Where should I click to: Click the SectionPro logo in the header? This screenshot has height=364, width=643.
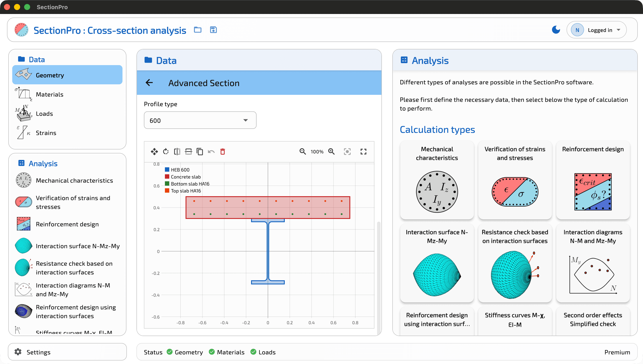tap(21, 30)
